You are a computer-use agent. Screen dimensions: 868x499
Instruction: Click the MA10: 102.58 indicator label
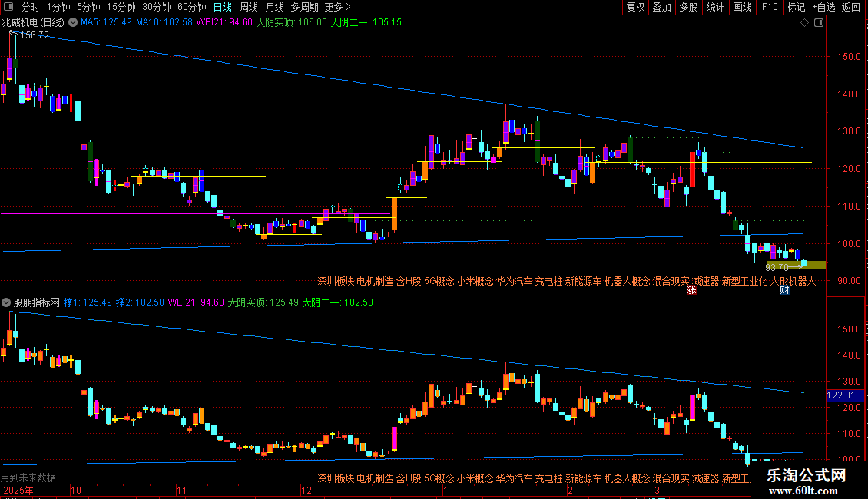164,23
